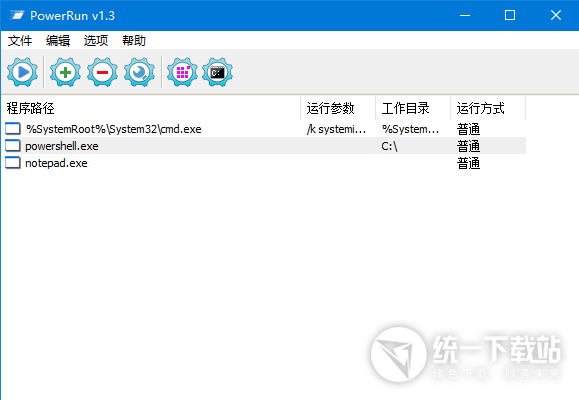Open the 选项 menu
The image size is (579, 400).
tap(96, 41)
